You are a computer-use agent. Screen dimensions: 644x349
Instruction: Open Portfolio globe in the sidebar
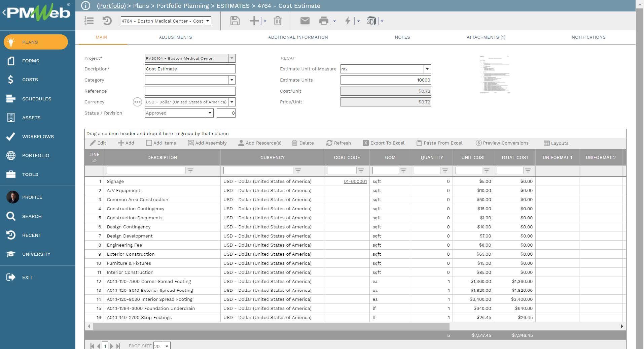pyautogui.click(x=28, y=155)
